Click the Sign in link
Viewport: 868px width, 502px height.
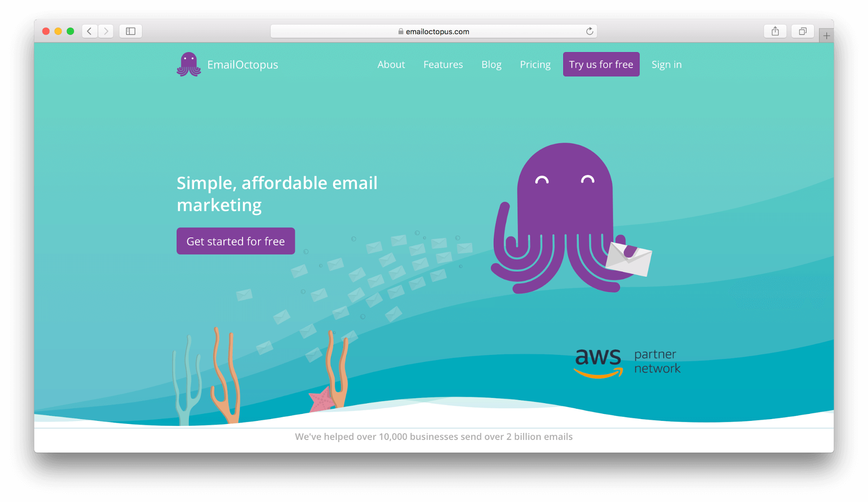tap(667, 64)
